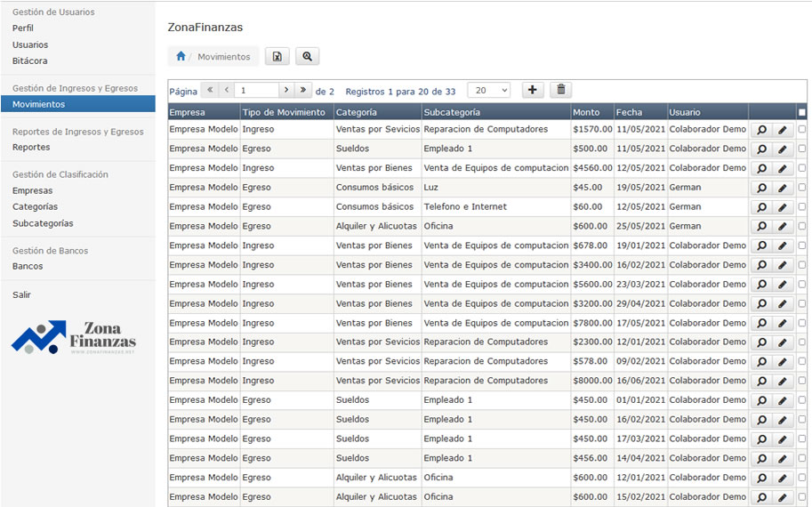
Task: Edit the Telefono e Internet movement row
Action: coord(783,207)
